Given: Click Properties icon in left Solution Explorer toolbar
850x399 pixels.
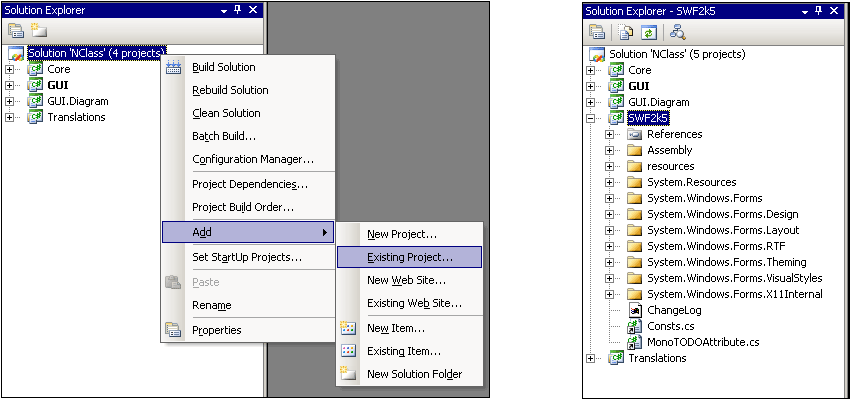Looking at the screenshot, I should (16, 30).
